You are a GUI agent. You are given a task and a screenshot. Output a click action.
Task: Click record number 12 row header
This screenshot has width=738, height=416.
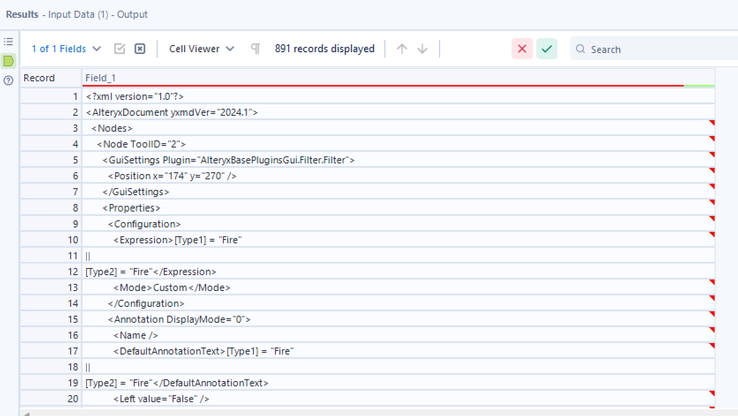click(x=51, y=272)
